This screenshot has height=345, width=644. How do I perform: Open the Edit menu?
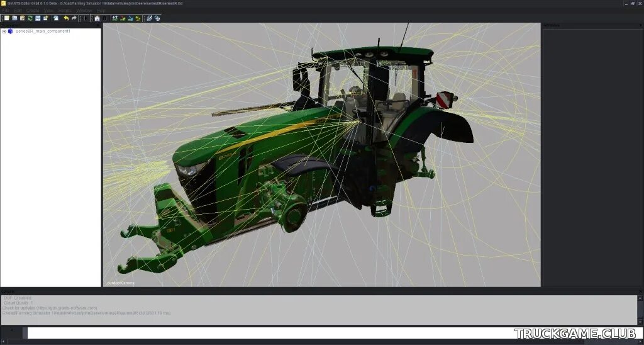click(x=18, y=10)
